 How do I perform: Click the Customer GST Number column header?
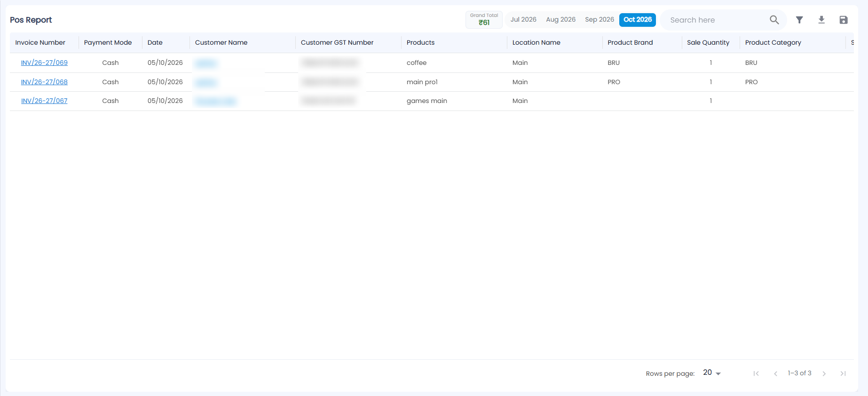coord(337,42)
